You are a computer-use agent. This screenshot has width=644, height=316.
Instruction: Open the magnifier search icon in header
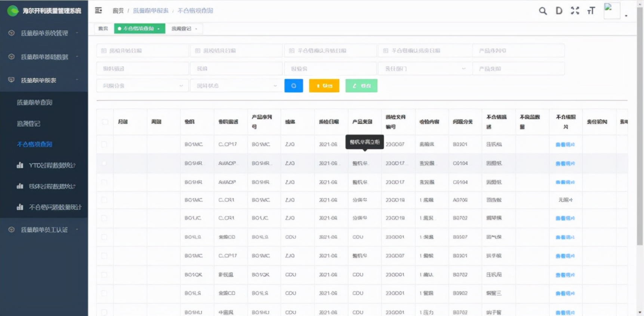[x=543, y=11]
